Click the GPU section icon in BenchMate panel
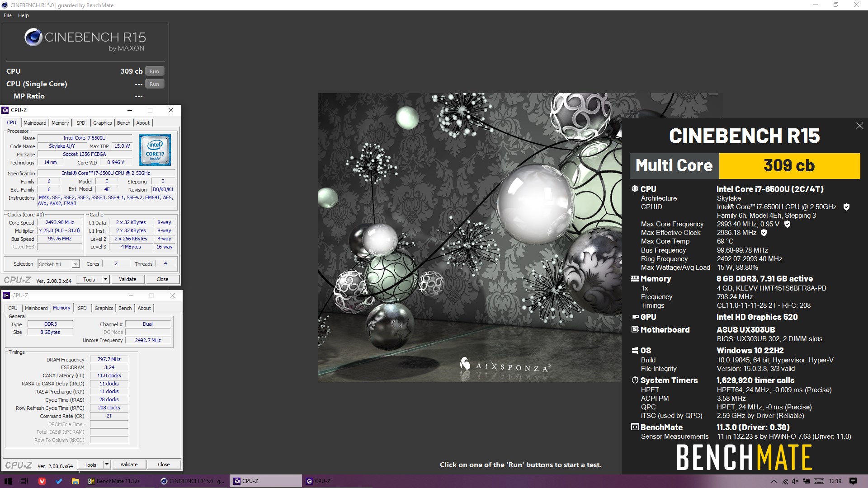Image resolution: width=868 pixels, height=488 pixels. pos(635,317)
